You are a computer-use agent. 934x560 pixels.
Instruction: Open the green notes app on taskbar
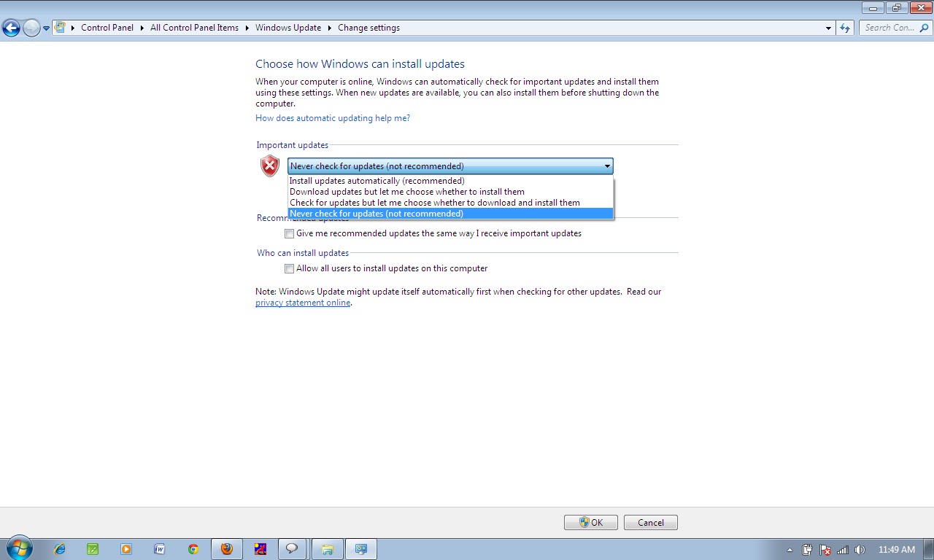click(93, 549)
